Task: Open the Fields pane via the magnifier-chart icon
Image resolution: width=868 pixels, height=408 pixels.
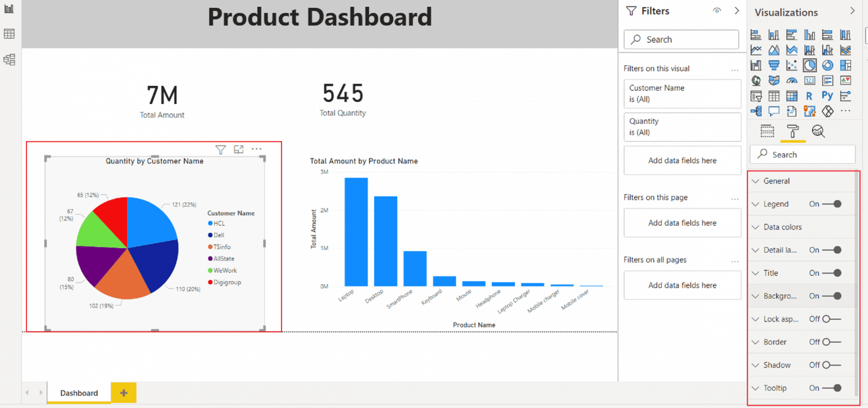Action: (x=819, y=131)
